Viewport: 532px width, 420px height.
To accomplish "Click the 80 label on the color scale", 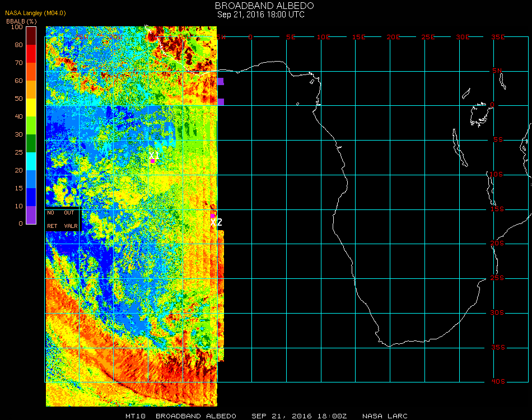I will 18,45.
